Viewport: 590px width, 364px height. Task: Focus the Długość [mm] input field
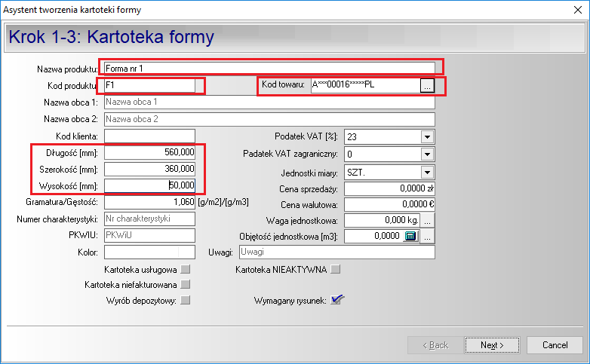(x=149, y=153)
